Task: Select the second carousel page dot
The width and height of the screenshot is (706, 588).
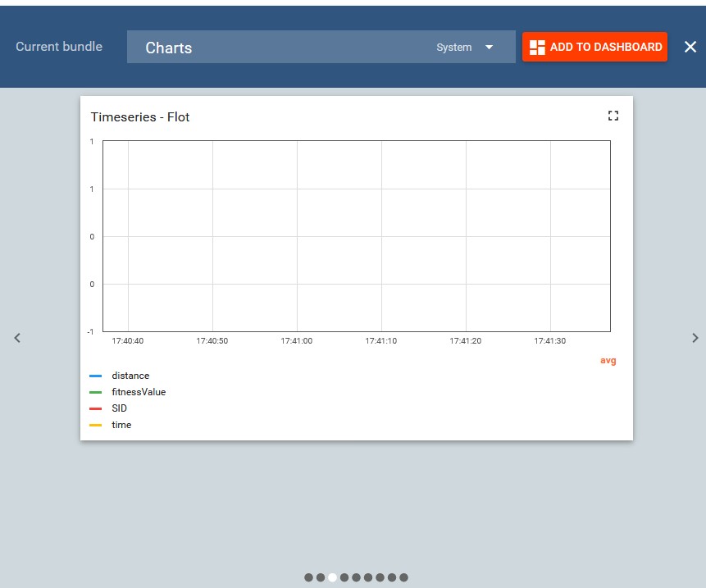Action: (x=321, y=577)
